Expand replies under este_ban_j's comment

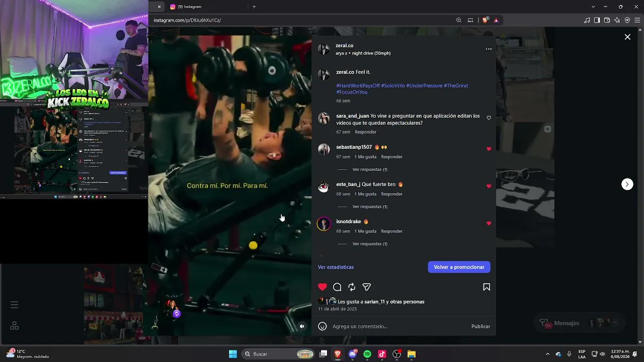pyautogui.click(x=370, y=207)
